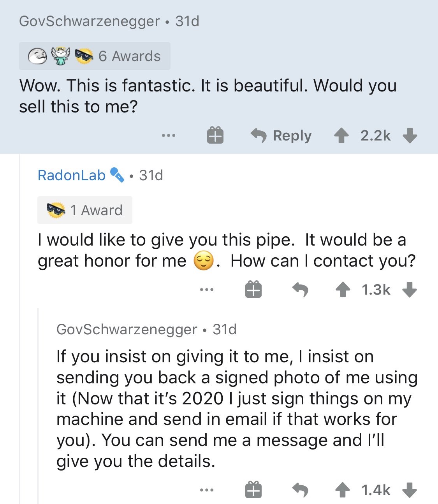Upvote the 1.4k signed photo comment
Screen dimensions: 438x504
pyautogui.click(x=343, y=490)
